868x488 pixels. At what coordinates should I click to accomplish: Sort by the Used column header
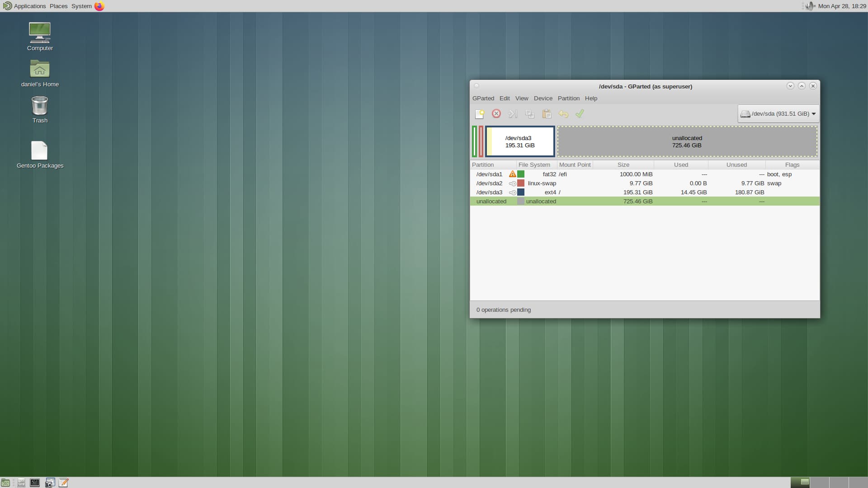[x=681, y=165]
